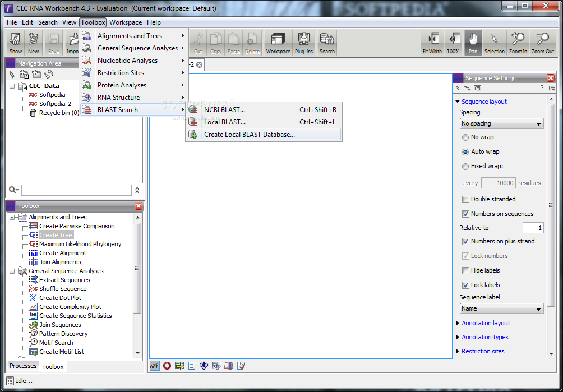Image resolution: width=563 pixels, height=392 pixels.
Task: Show the circular sequence view icon
Action: point(167,366)
